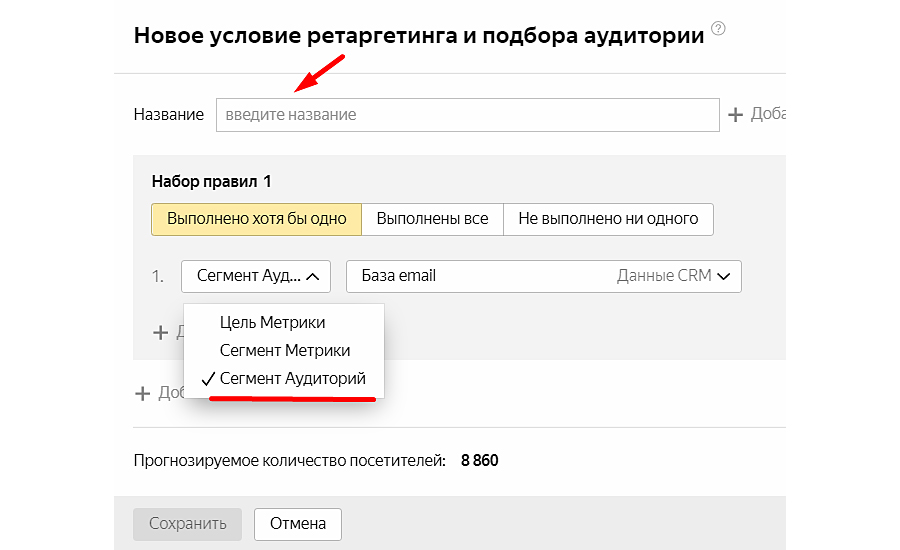This screenshot has height=550, width=900.
Task: Pick 'Сегмент Метрики' from the list
Action: click(x=284, y=351)
